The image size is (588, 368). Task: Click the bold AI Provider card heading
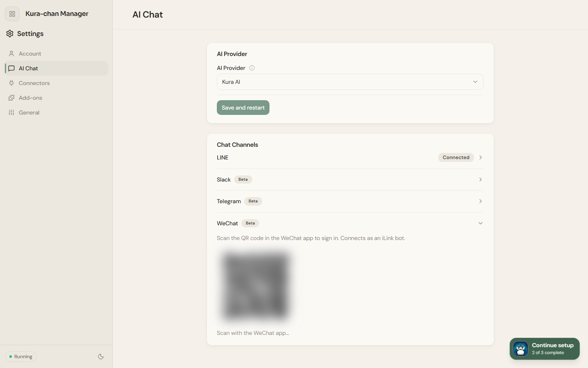click(232, 54)
